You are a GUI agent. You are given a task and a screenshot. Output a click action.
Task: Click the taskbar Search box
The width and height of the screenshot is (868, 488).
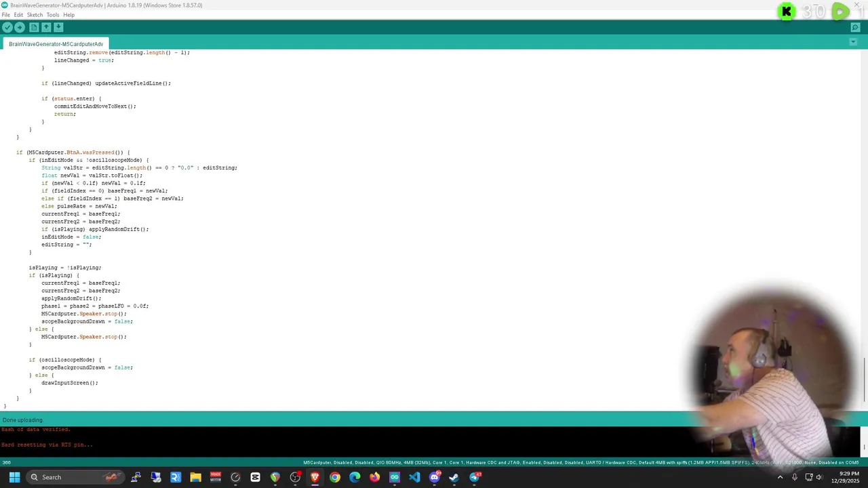(x=76, y=477)
